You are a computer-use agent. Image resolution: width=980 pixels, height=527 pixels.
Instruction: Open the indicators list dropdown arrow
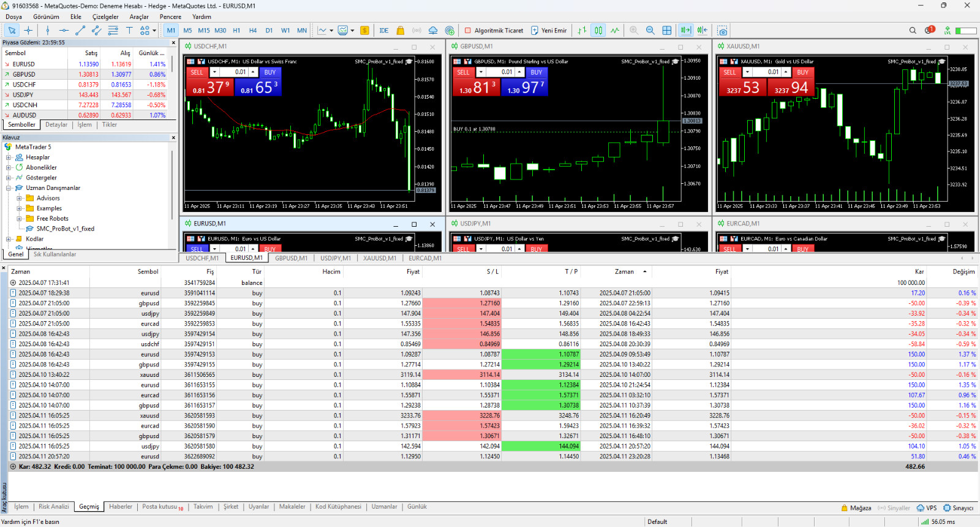coord(331,30)
